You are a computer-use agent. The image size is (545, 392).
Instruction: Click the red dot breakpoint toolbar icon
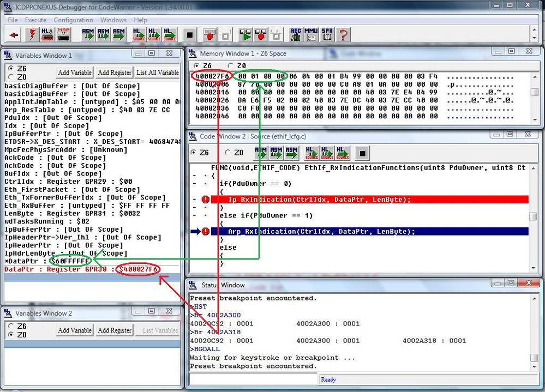(x=209, y=35)
